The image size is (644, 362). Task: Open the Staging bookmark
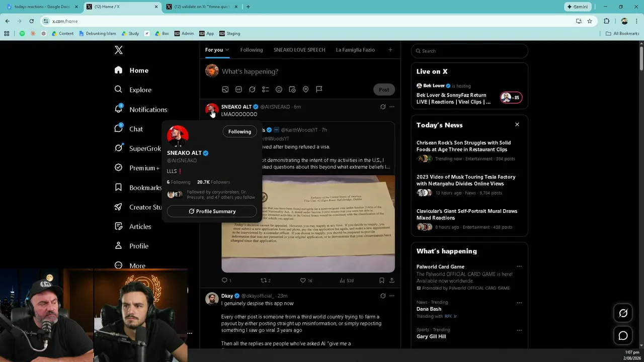pyautogui.click(x=229, y=34)
